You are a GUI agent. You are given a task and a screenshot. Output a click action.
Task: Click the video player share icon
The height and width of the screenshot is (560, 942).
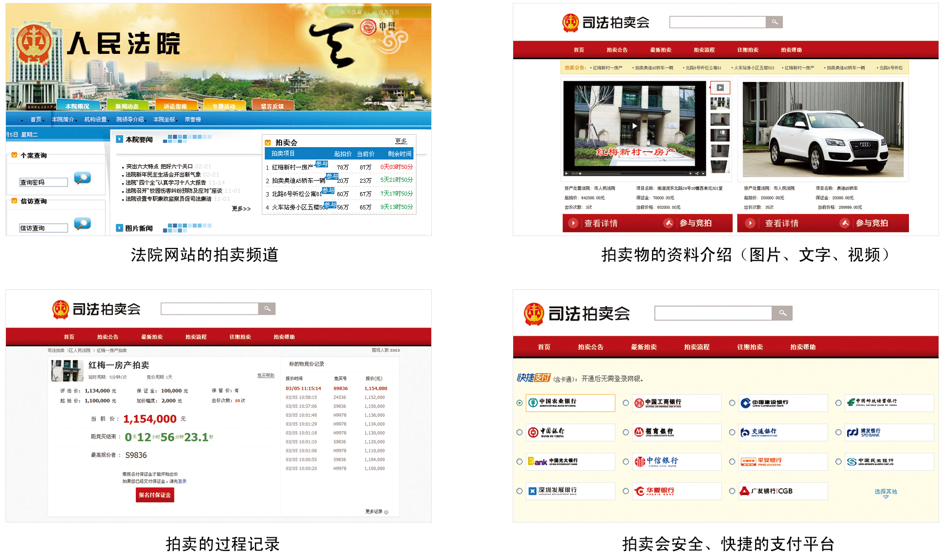tap(696, 173)
